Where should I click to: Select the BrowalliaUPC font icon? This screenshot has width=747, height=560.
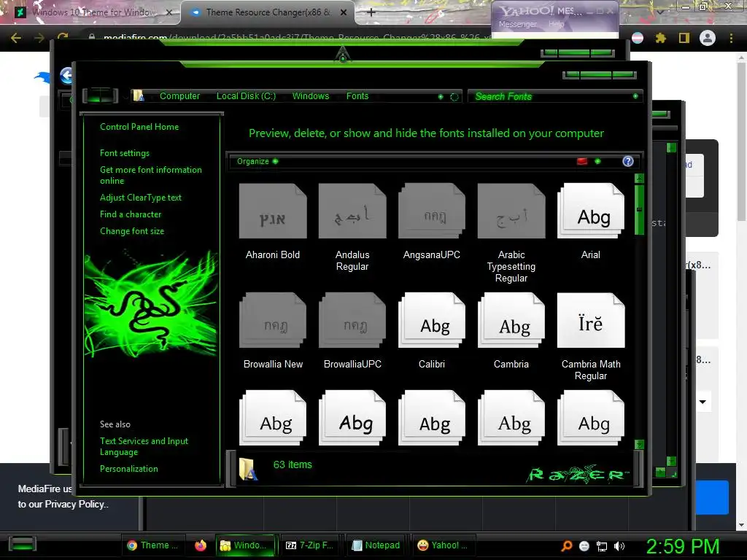352,320
